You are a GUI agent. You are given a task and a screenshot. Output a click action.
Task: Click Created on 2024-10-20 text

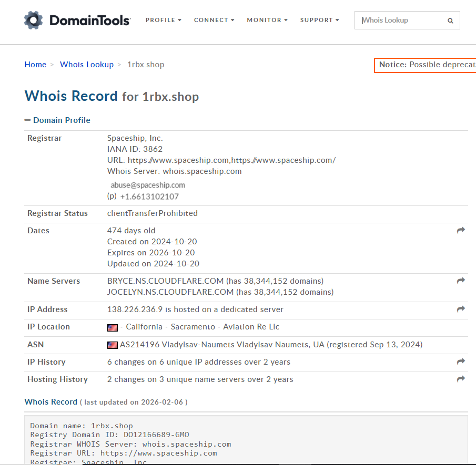click(x=152, y=242)
